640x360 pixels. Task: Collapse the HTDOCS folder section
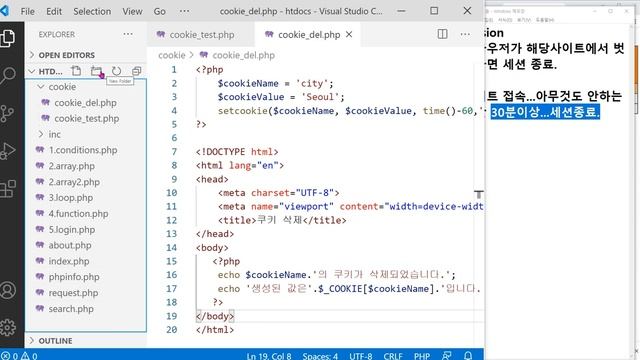[45, 71]
